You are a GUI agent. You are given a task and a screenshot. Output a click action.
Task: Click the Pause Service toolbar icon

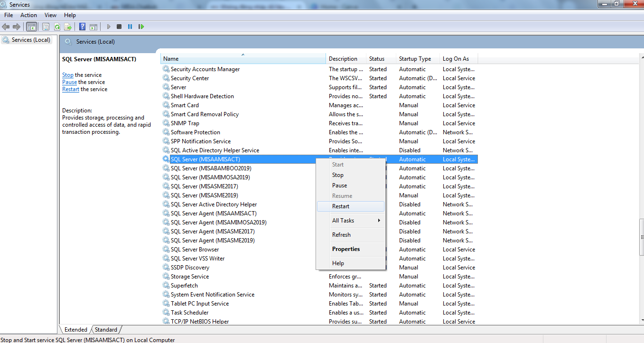tap(130, 27)
